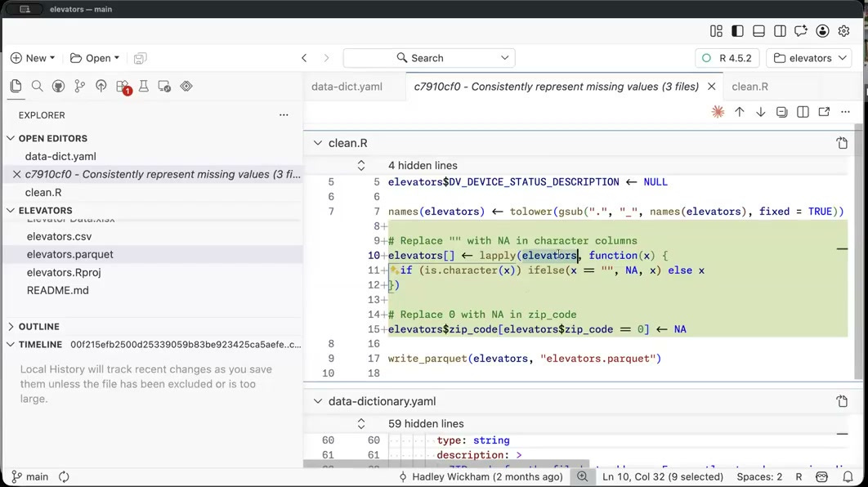Click the sync changes icon in status bar
The height and width of the screenshot is (487, 868).
65,476
